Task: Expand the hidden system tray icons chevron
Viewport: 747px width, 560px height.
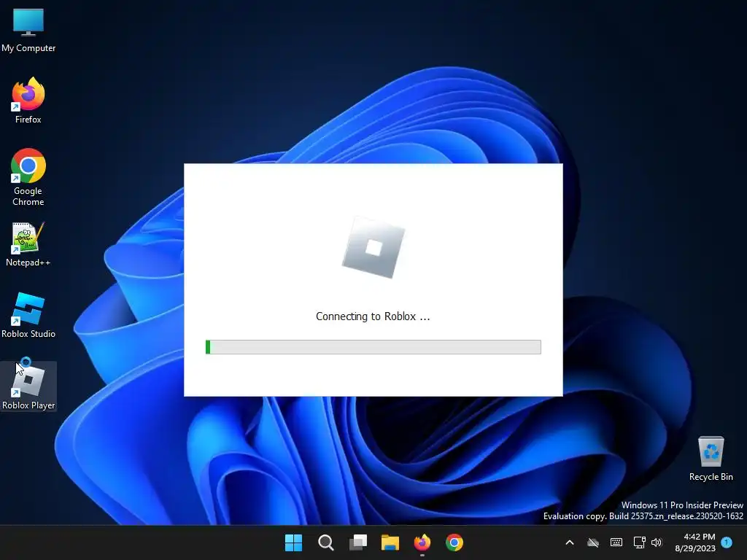Action: point(569,542)
